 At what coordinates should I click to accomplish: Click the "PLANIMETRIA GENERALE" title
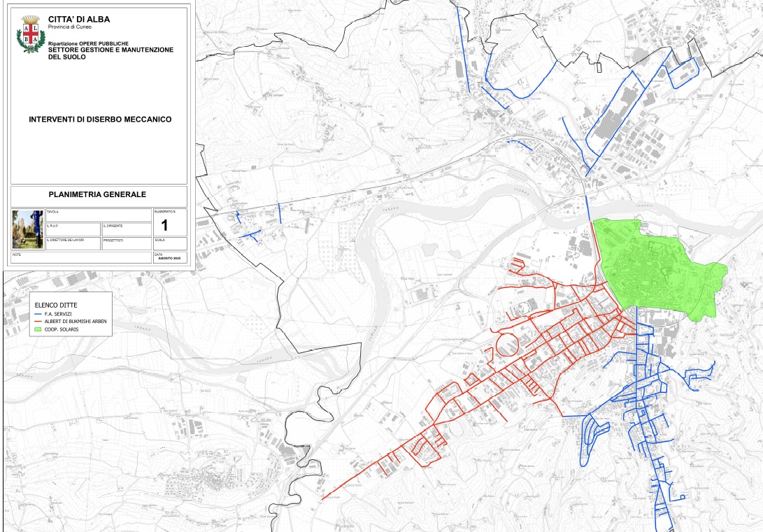pos(97,194)
